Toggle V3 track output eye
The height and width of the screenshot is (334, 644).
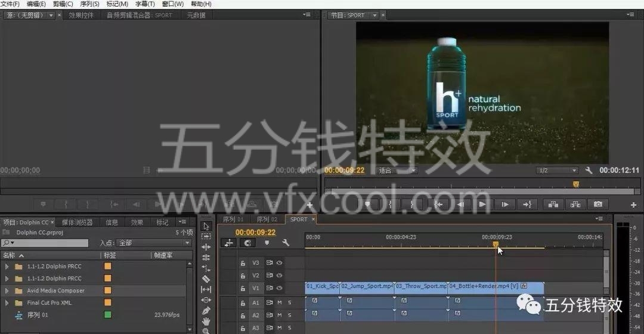coord(279,262)
